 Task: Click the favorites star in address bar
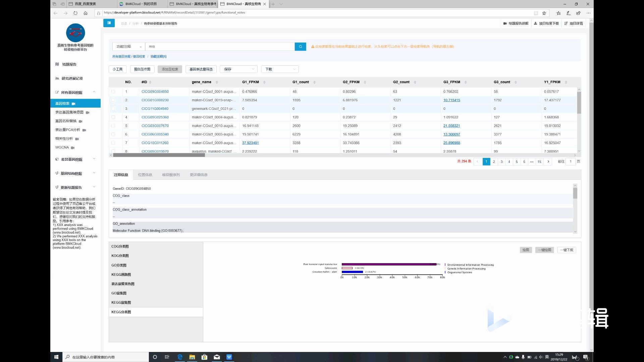544,13
